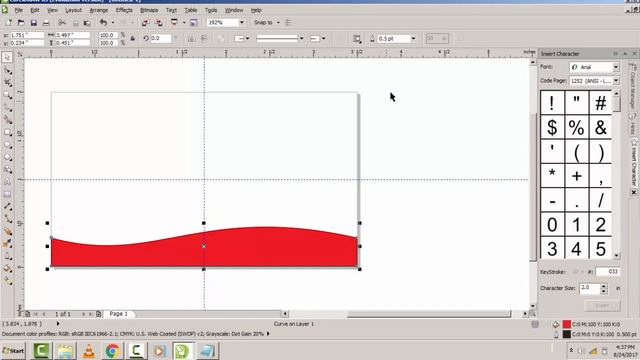The width and height of the screenshot is (640, 360).
Task: Click the x position field showing 1.751
Action: pyautogui.click(x=27, y=35)
